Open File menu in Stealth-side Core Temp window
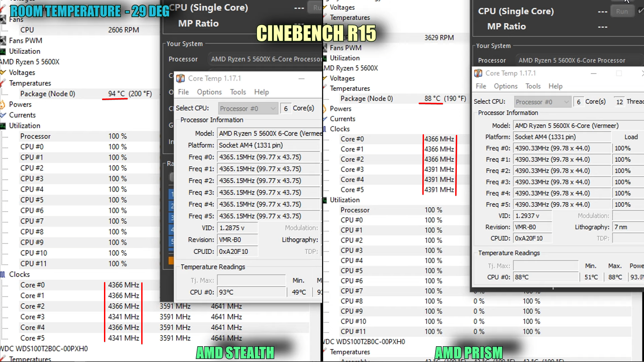Screen dimensions: 644x362 [x=183, y=92]
